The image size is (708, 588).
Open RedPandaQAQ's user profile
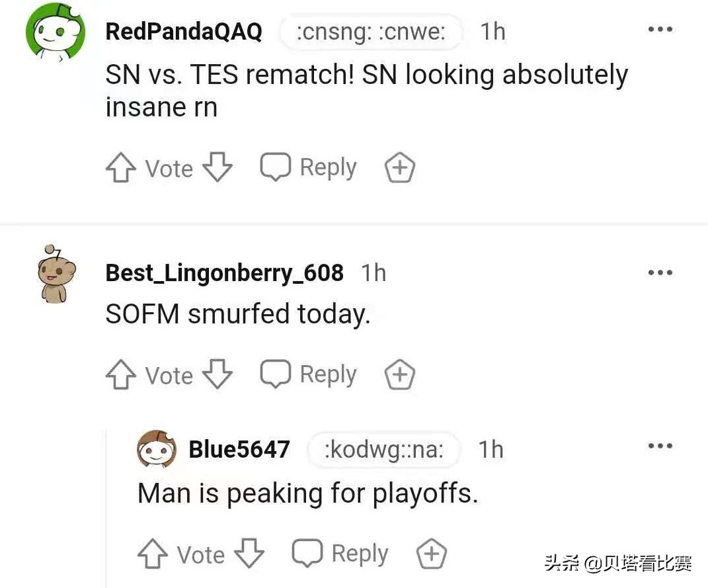click(x=184, y=31)
